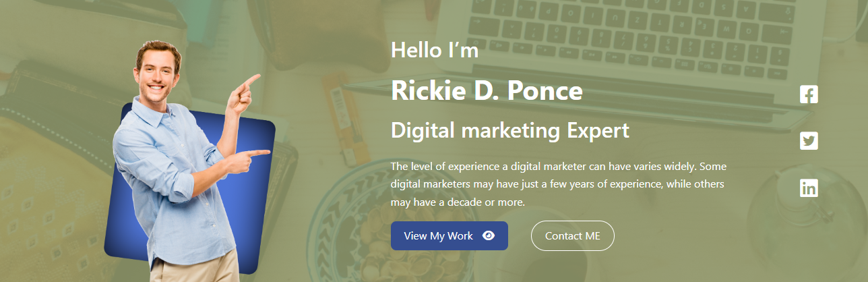Click the text "may have a decade or more."
Image resolution: width=868 pixels, height=282 pixels.
point(458,202)
